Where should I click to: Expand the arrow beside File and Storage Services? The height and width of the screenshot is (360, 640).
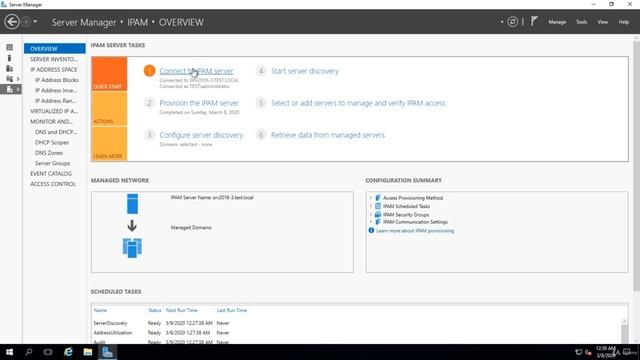[18, 79]
